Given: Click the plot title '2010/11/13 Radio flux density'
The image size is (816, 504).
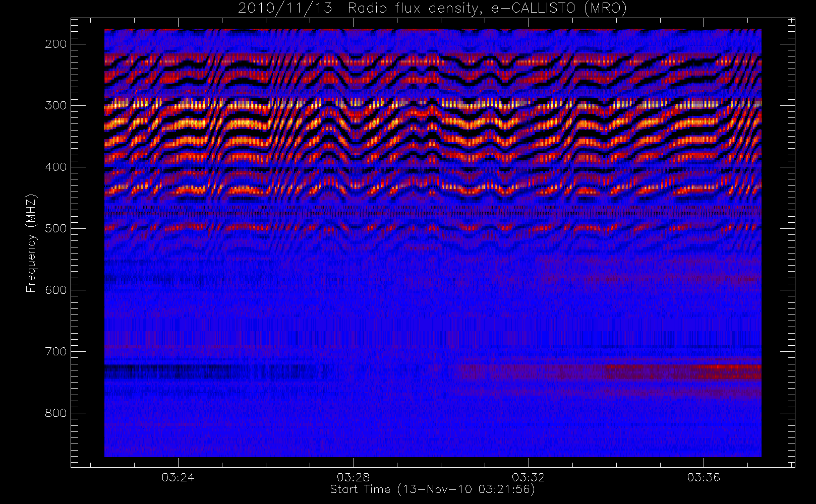Looking at the screenshot, I should pyautogui.click(x=432, y=9).
